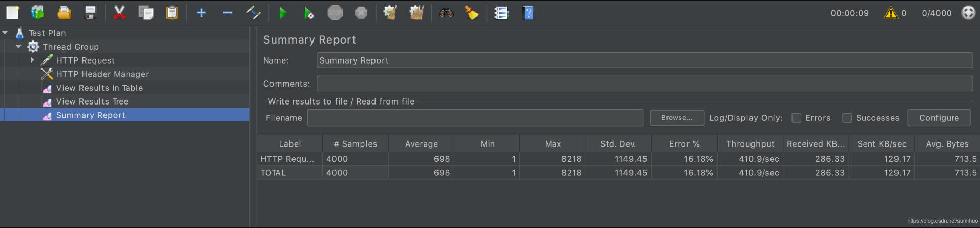The width and height of the screenshot is (980, 228).
Task: Select View Results Tree in the tree
Action: [x=92, y=101]
